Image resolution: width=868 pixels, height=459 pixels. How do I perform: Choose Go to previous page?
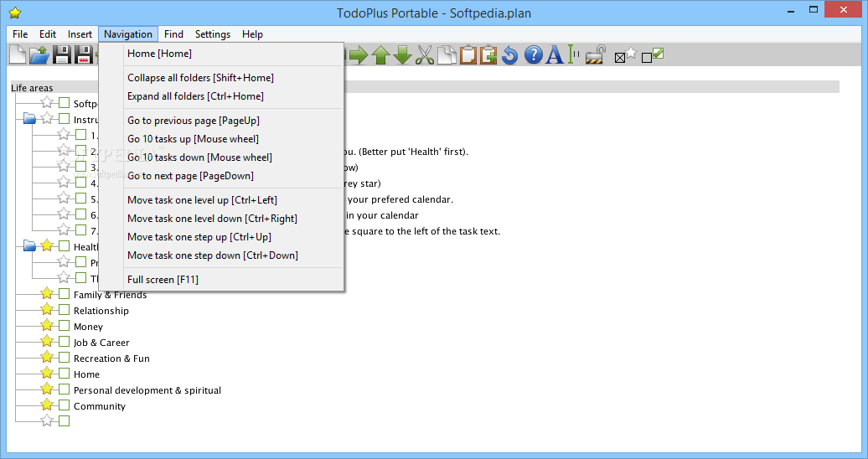coord(221,120)
